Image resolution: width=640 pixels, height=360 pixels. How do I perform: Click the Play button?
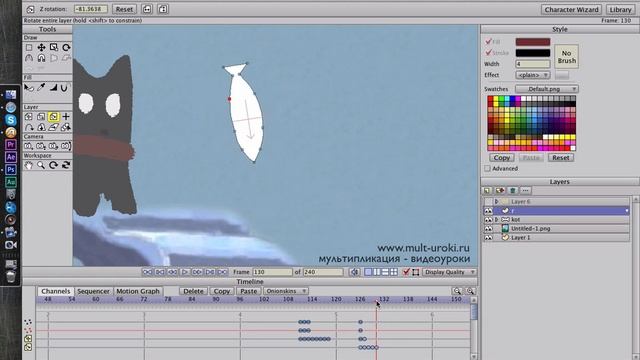[185, 272]
